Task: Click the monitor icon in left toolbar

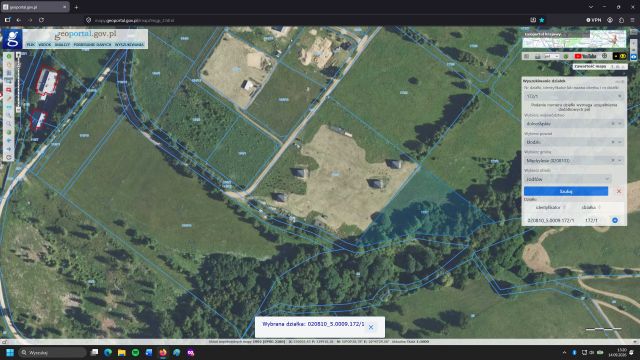Action: (9, 81)
